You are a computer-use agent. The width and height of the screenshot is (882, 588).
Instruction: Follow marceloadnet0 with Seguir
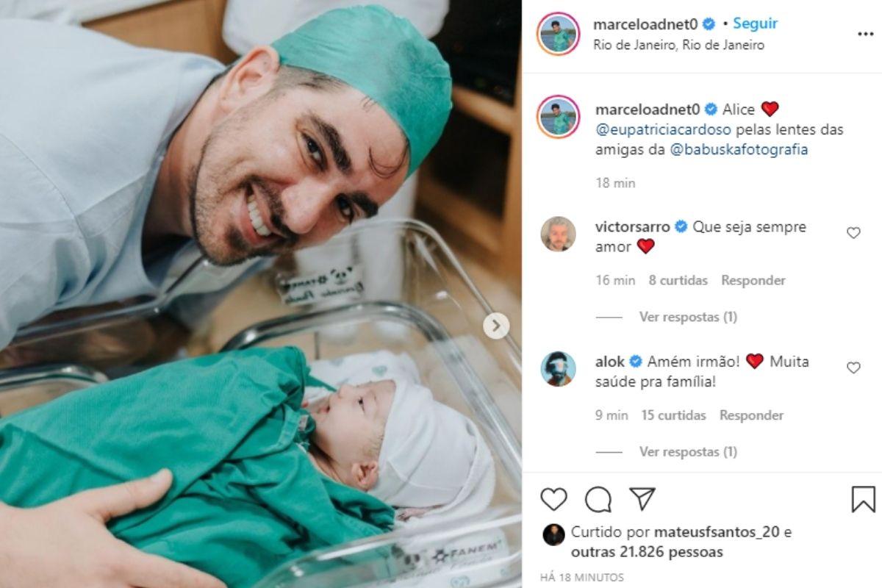pyautogui.click(x=755, y=24)
